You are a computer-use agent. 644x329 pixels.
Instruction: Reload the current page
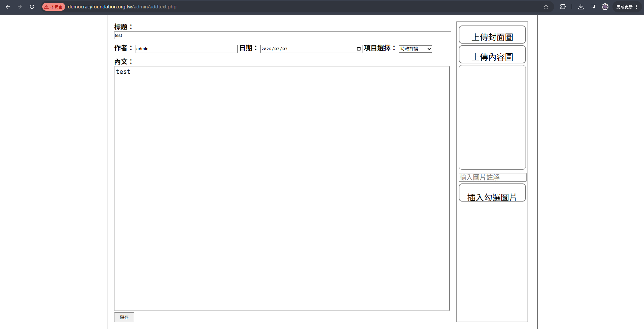point(32,7)
